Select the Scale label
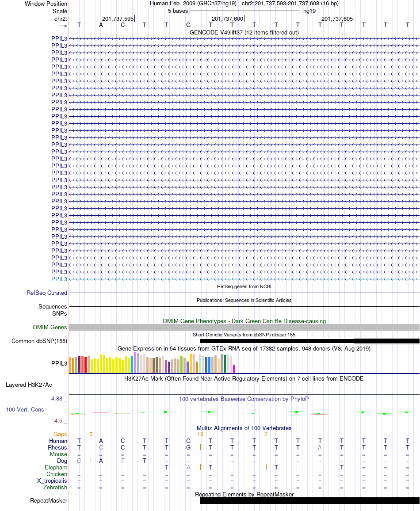 (x=60, y=11)
